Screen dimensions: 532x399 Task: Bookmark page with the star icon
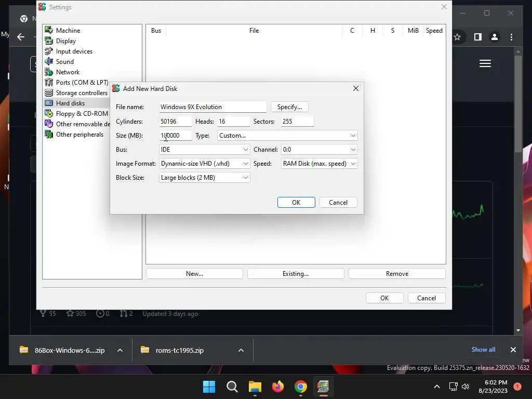click(457, 37)
